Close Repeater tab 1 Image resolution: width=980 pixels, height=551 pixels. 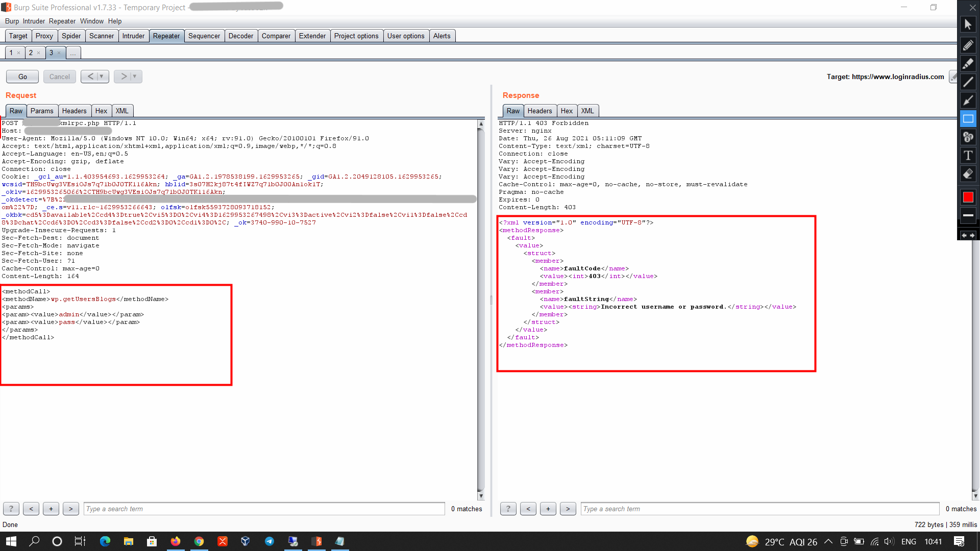(x=19, y=53)
